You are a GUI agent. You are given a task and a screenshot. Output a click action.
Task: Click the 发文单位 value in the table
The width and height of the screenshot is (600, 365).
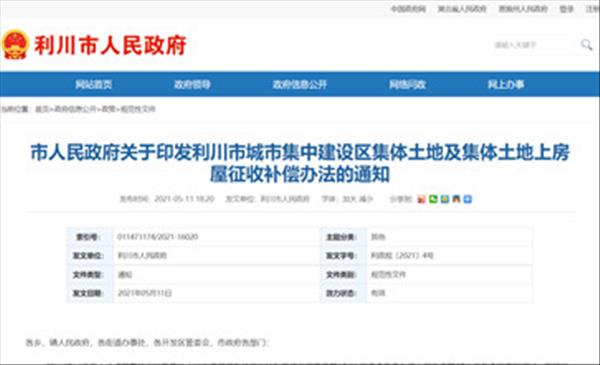coord(142,256)
